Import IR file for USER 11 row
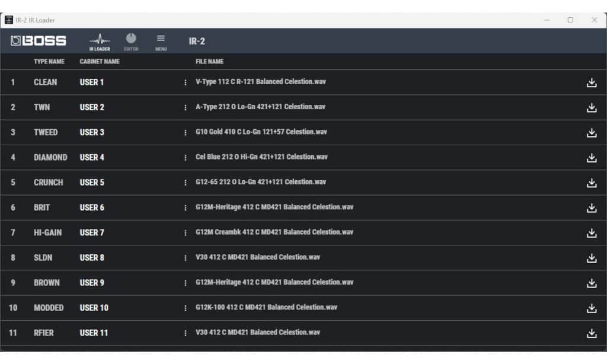 pos(592,333)
